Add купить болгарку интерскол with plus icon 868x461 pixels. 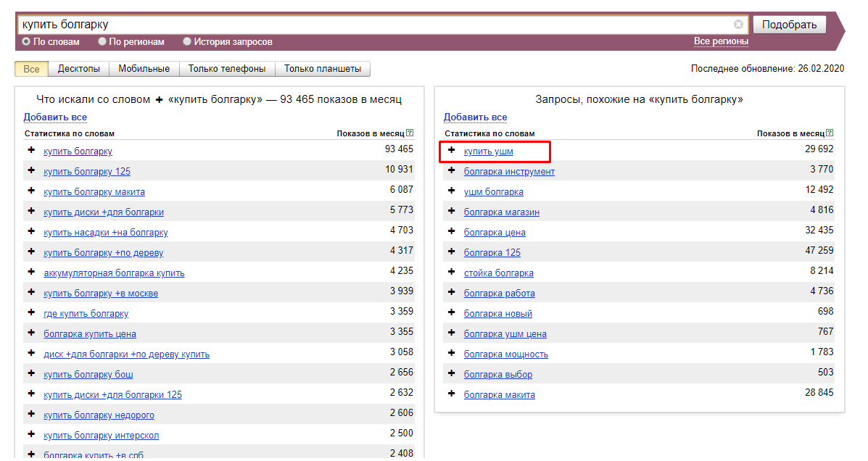coord(32,434)
